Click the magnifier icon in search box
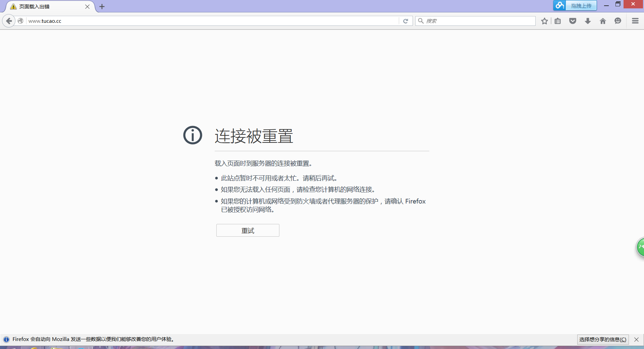The height and width of the screenshot is (349, 644). coord(421,21)
